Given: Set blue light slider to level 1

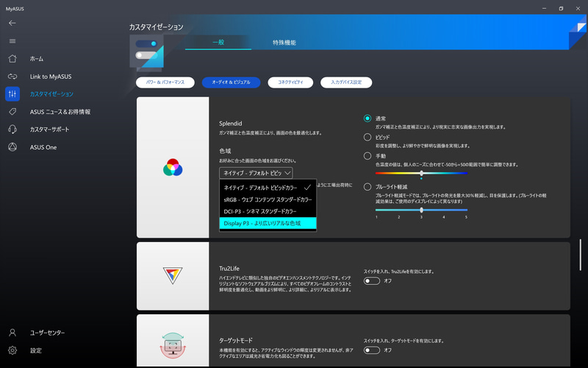Looking at the screenshot, I should (x=376, y=210).
